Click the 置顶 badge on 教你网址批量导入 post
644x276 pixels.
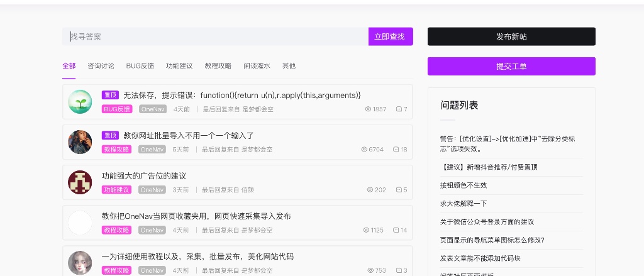[x=110, y=135]
